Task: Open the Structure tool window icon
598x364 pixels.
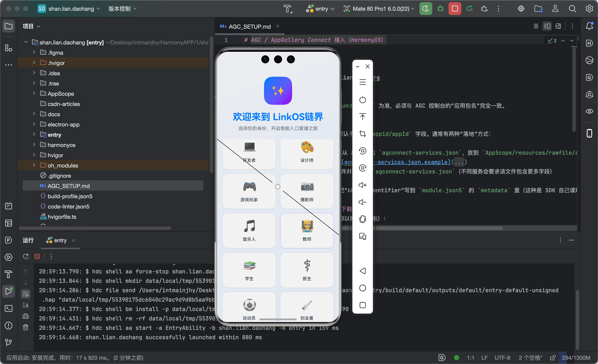Action: (9, 48)
